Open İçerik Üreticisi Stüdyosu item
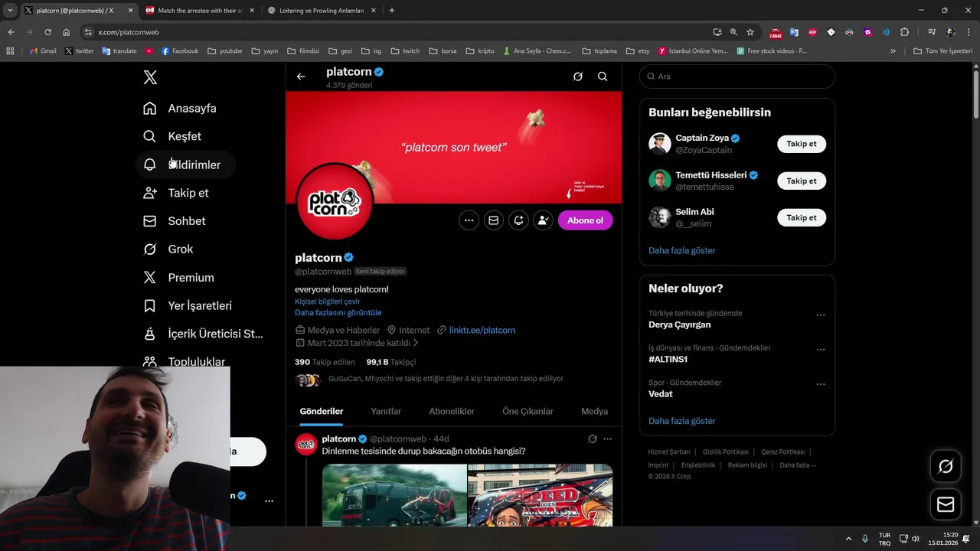980x551 pixels. coord(204,334)
